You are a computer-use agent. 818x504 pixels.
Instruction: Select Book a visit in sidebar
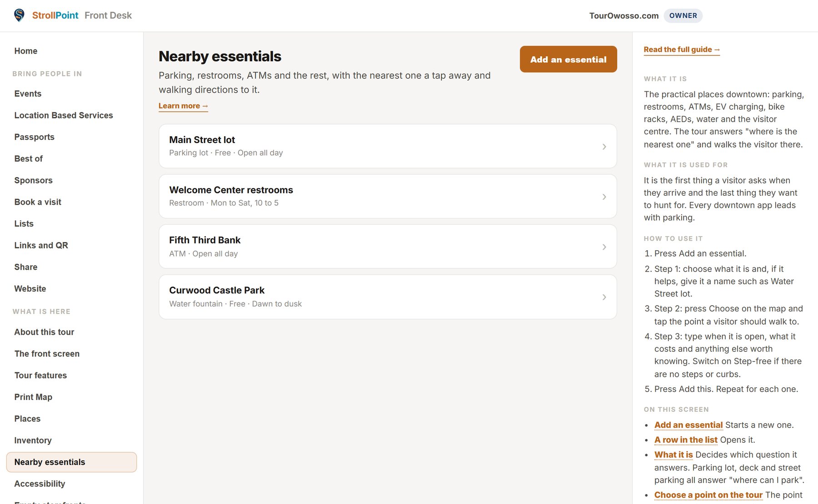pyautogui.click(x=71, y=202)
